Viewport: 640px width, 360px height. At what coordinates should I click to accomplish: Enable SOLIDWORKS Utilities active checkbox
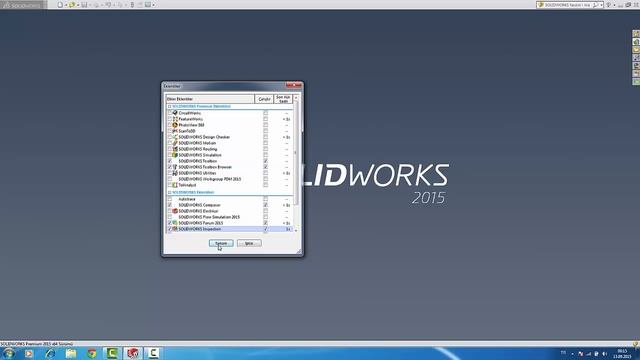(x=170, y=173)
